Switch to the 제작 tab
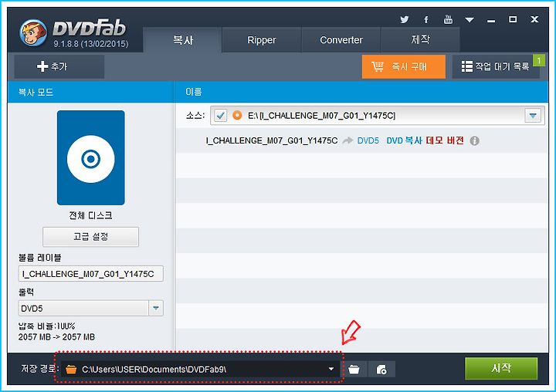 [x=421, y=39]
